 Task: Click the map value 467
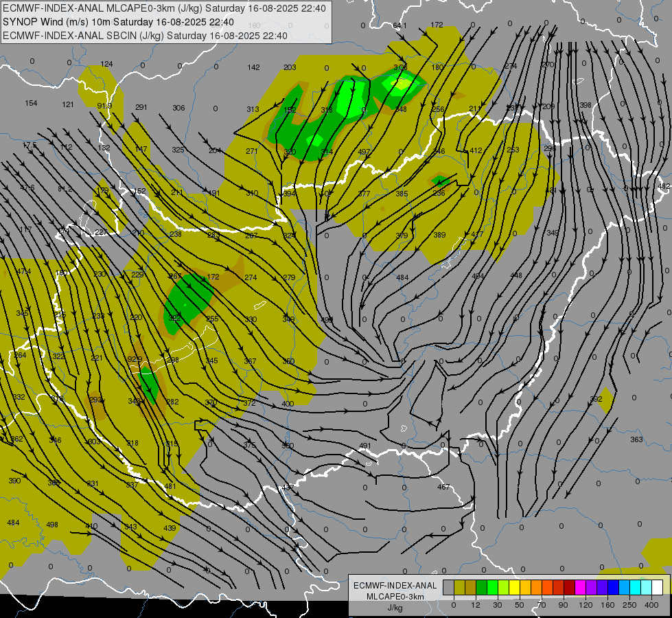pyautogui.click(x=443, y=487)
